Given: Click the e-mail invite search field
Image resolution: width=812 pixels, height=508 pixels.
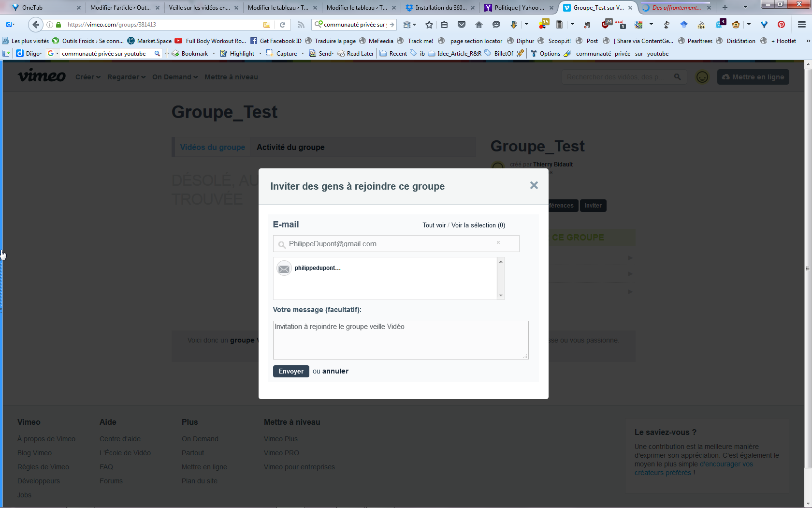Looking at the screenshot, I should pos(396,244).
